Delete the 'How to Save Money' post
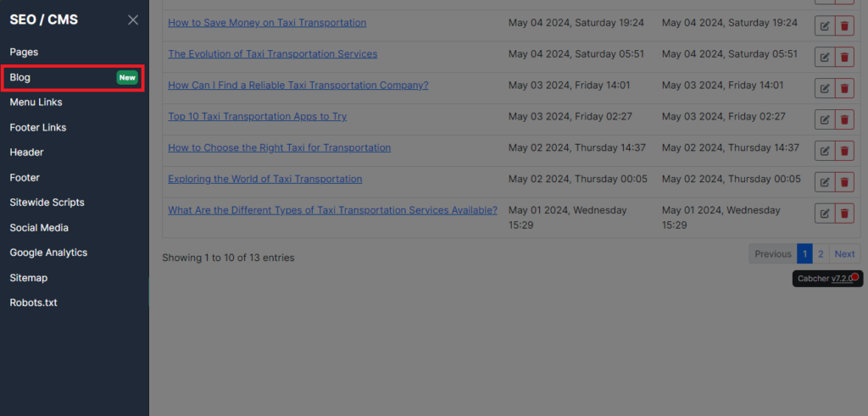 844,26
